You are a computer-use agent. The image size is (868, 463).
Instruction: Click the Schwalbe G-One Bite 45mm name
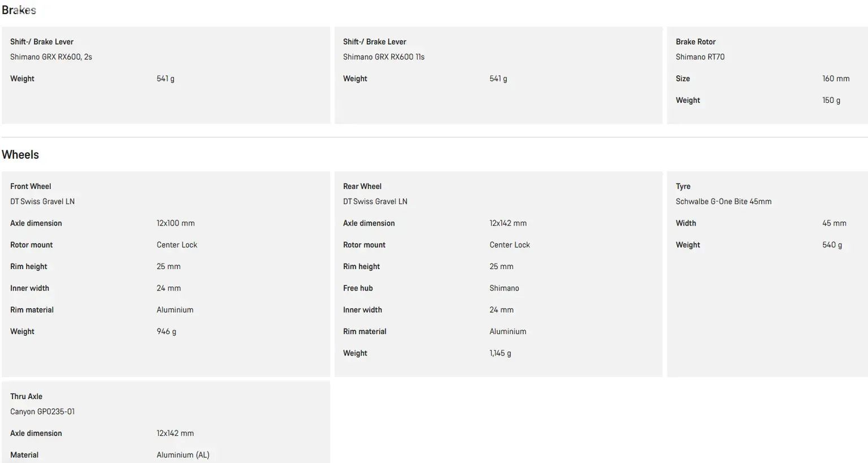click(723, 202)
